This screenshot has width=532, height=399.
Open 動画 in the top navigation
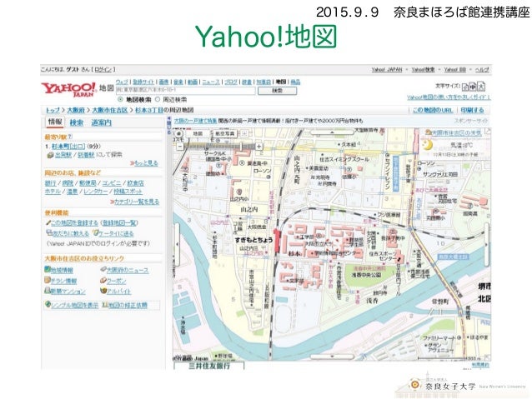pos(193,82)
